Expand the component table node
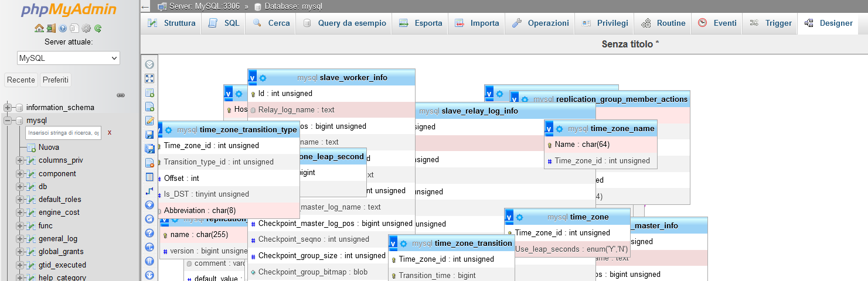This screenshot has width=868, height=281. point(19,174)
